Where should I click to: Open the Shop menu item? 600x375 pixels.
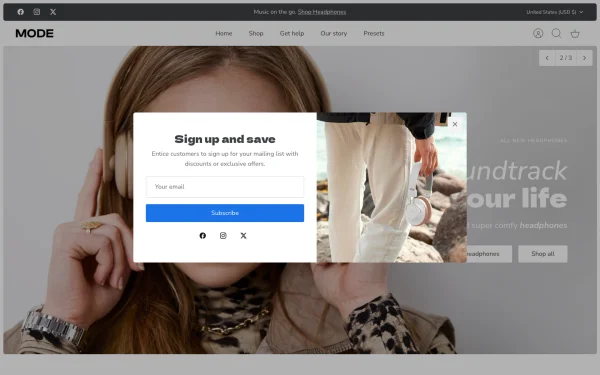coord(256,34)
